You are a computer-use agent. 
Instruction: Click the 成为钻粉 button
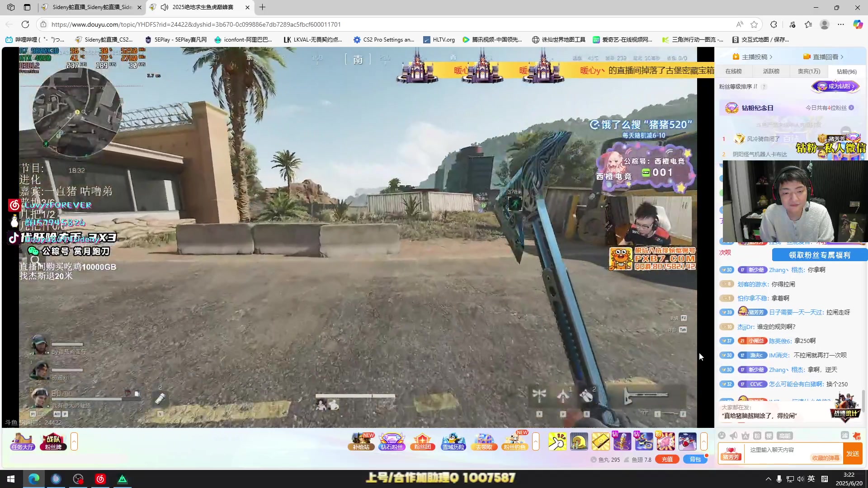[x=835, y=86]
